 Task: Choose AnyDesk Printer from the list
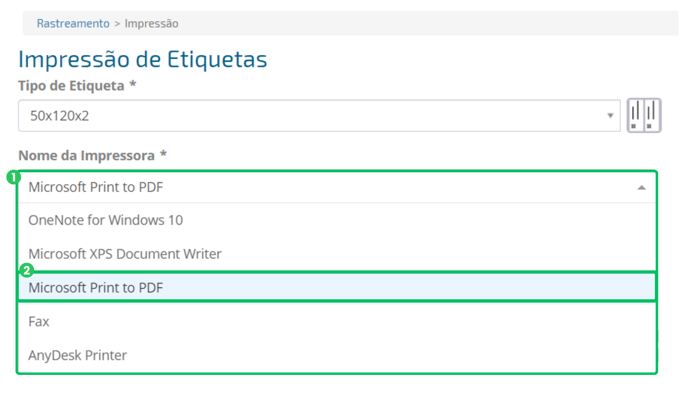337,355
